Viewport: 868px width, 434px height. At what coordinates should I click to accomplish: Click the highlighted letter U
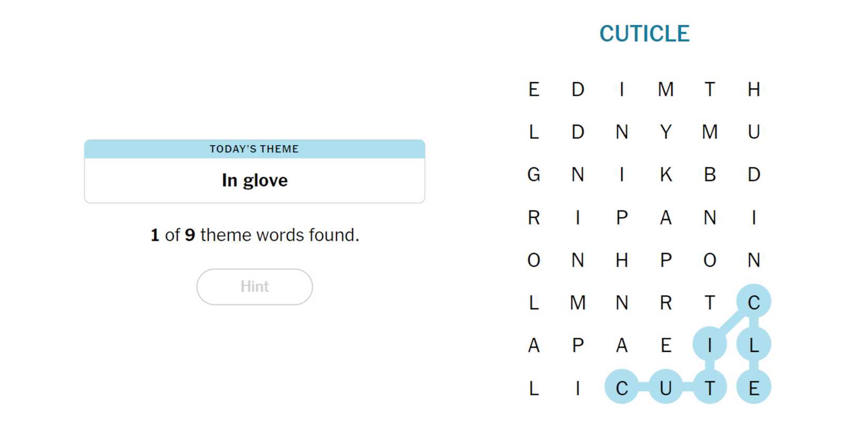coord(665,388)
